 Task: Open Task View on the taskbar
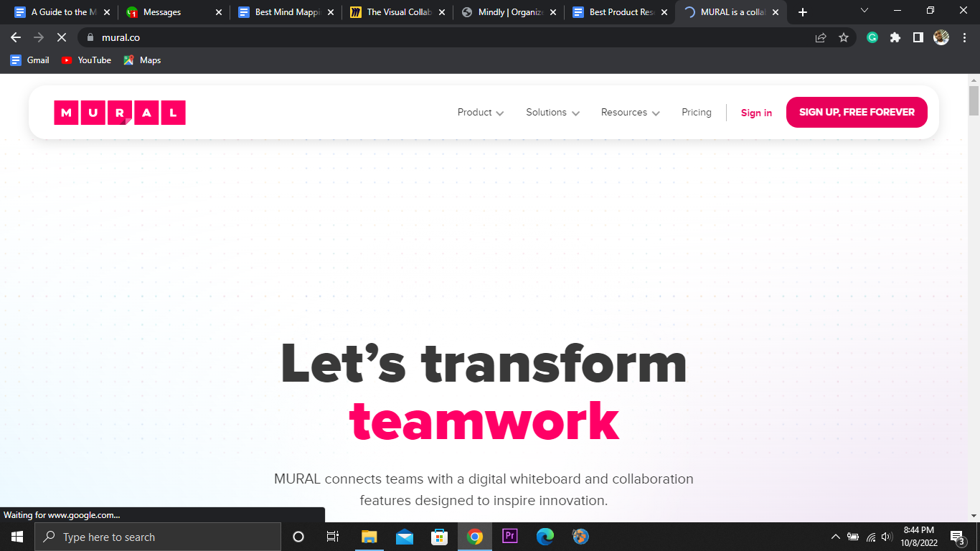click(333, 537)
